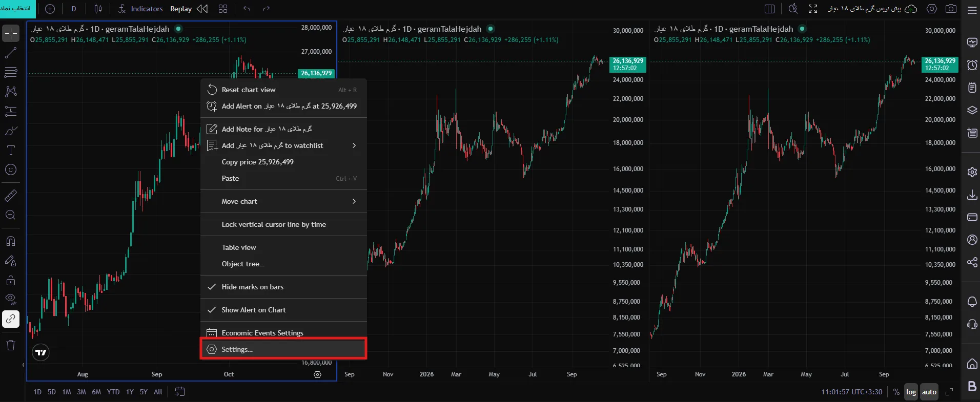Viewport: 980px width, 402px height.
Task: Choose the text tool
Action: click(x=11, y=150)
